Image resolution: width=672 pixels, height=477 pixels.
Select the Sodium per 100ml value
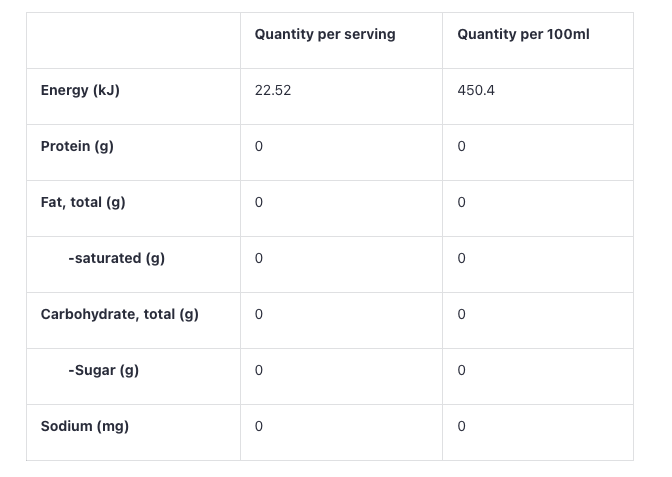[x=462, y=427]
